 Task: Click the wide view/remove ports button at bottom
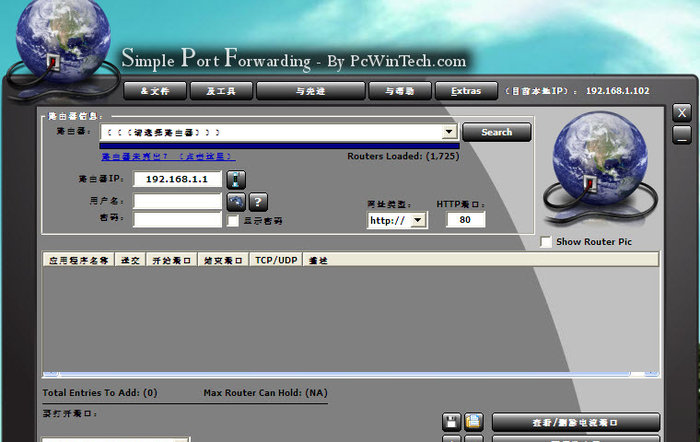[576, 422]
